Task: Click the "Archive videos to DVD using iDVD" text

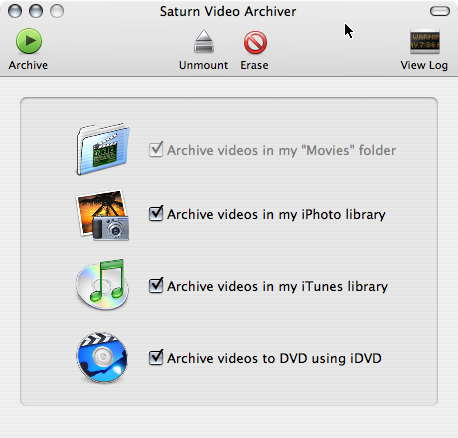Action: tap(274, 358)
